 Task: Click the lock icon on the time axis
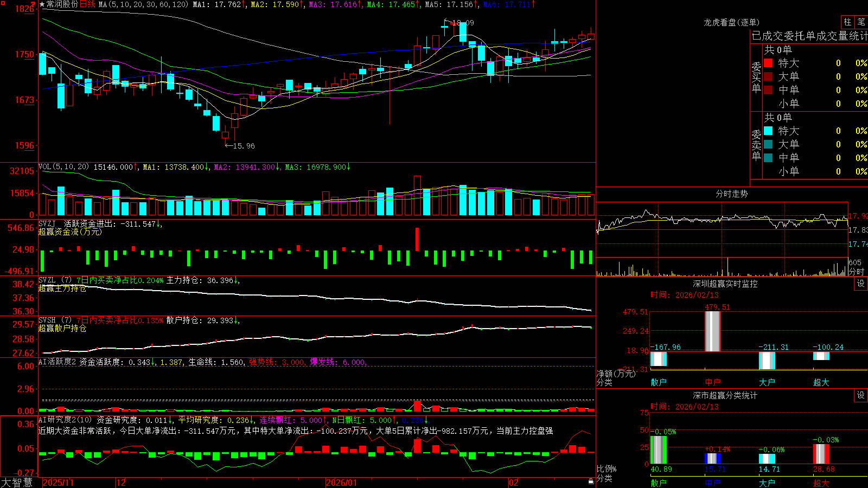[591, 481]
